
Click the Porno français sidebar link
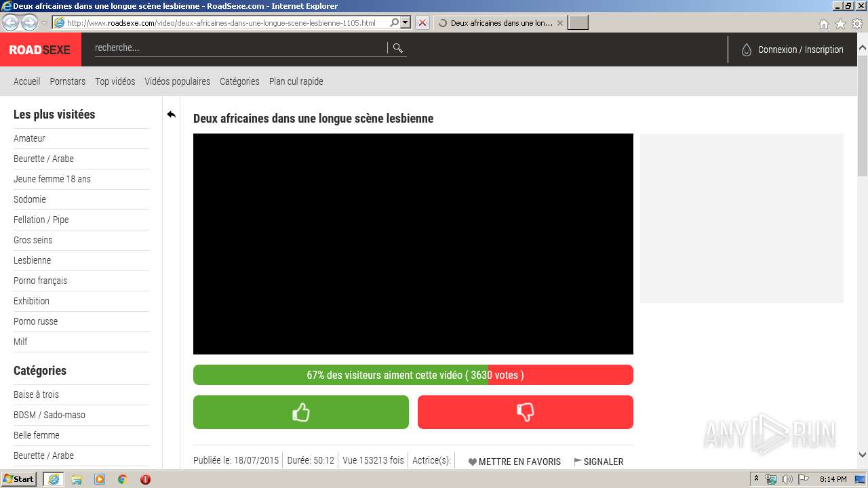tap(40, 281)
